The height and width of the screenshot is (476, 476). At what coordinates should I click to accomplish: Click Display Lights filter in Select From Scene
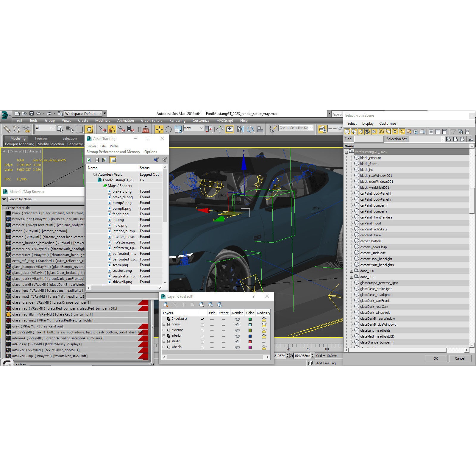361,131
